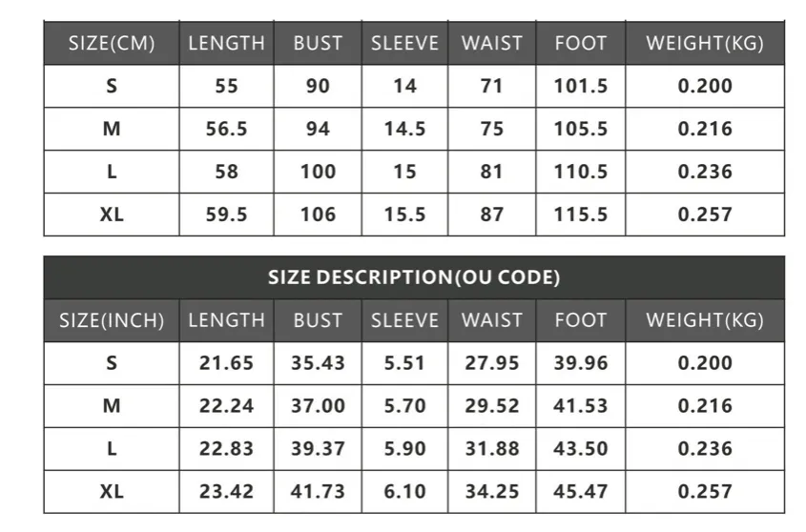Image resolution: width=806 pixels, height=532 pixels.
Task: Select the sleeve value 6.10 for size XL
Action: (x=404, y=491)
